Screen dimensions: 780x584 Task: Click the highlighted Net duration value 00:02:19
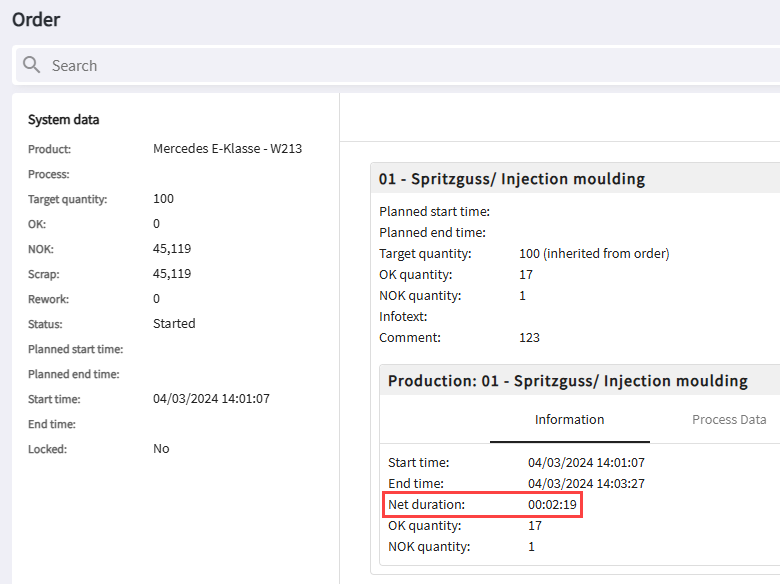coord(552,505)
